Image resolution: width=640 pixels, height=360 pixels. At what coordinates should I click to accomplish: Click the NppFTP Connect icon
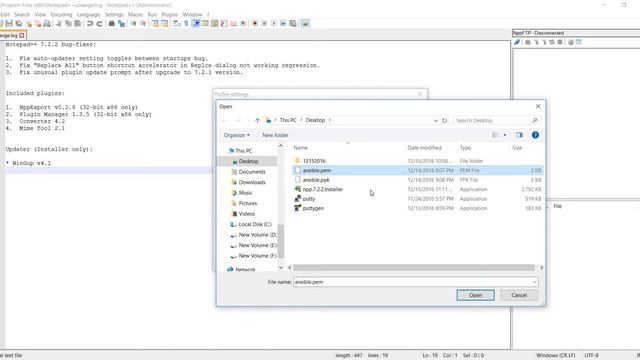517,42
